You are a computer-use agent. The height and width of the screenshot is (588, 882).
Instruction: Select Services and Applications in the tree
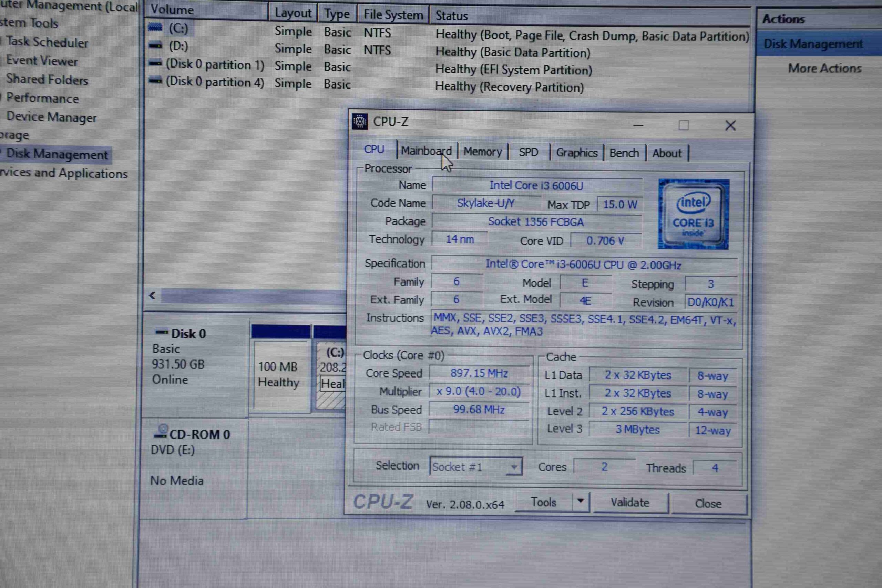[x=64, y=173]
